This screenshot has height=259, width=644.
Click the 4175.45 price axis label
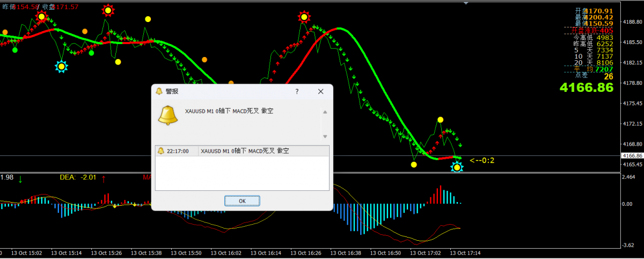(x=632, y=104)
